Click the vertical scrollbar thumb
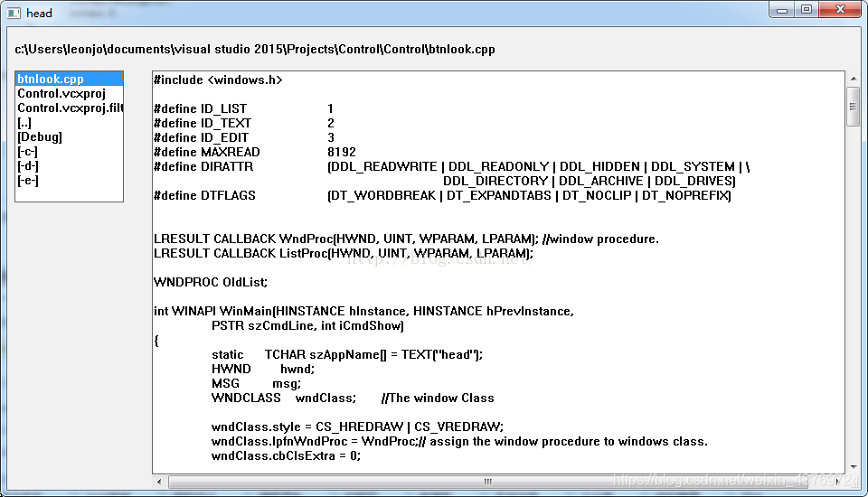868x497 pixels. coord(853,107)
